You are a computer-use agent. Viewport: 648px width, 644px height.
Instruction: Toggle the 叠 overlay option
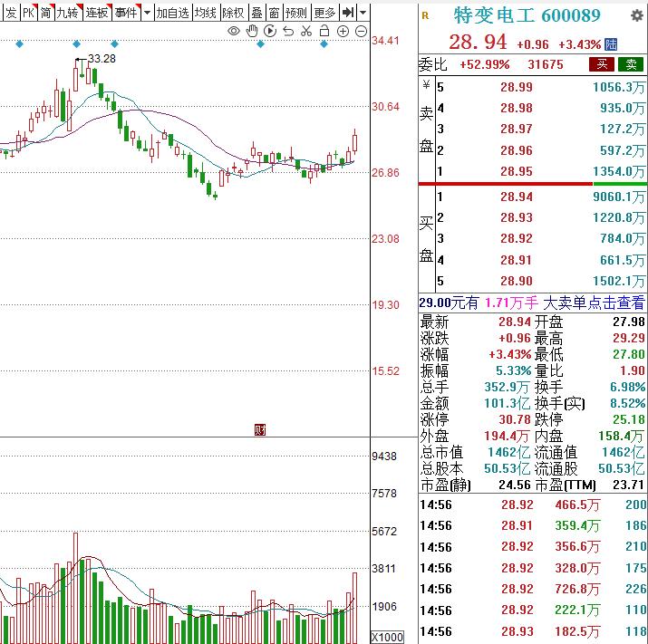click(x=257, y=13)
